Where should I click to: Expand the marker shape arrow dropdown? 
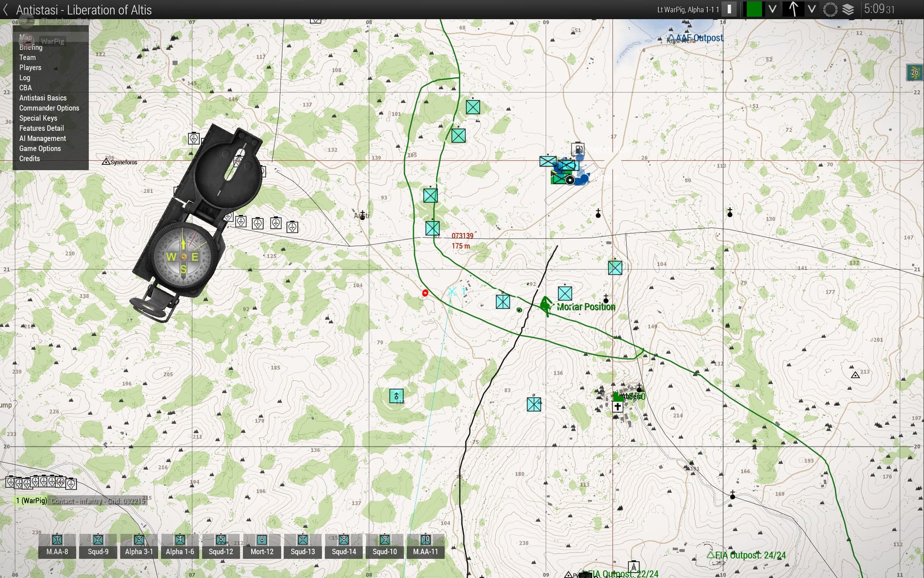tap(812, 9)
